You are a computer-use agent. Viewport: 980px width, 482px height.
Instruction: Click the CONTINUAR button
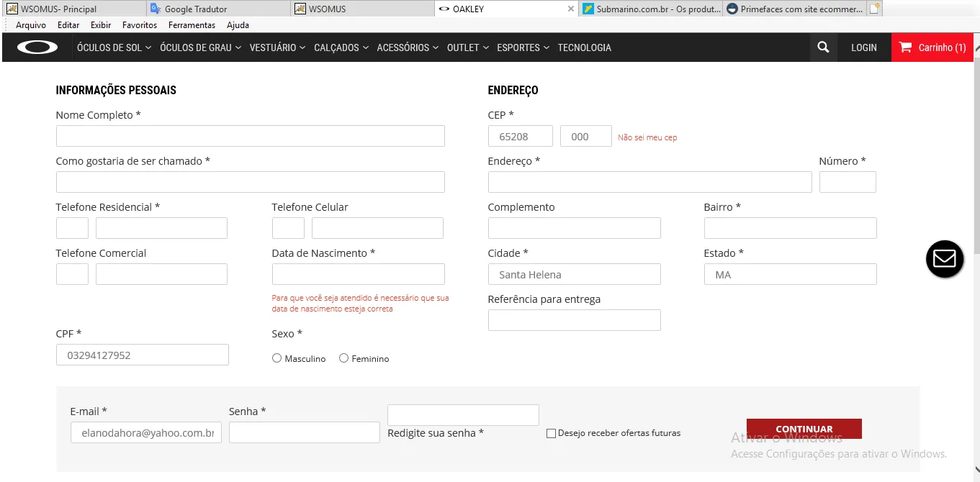804,429
